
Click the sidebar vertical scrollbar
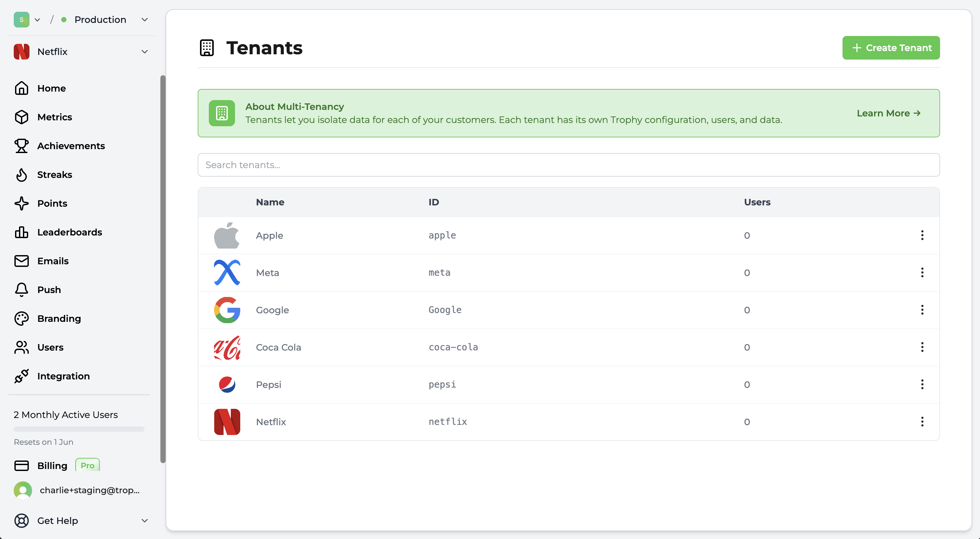coord(163,269)
